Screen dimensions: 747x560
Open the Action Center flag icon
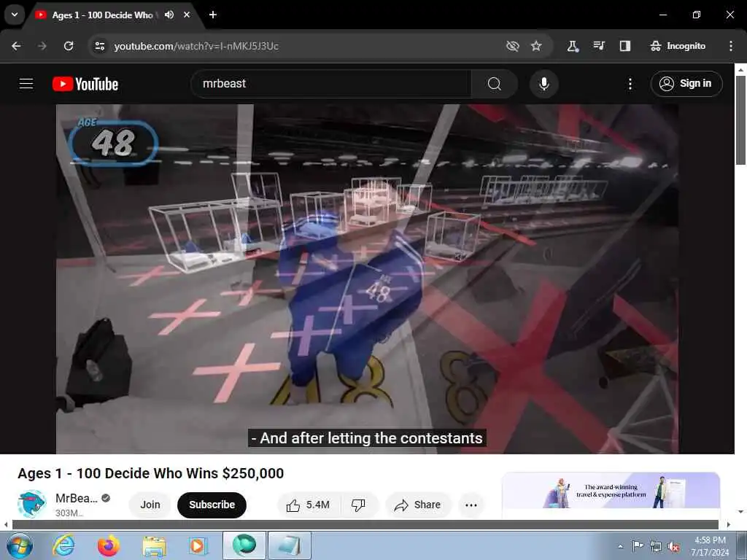point(637,546)
